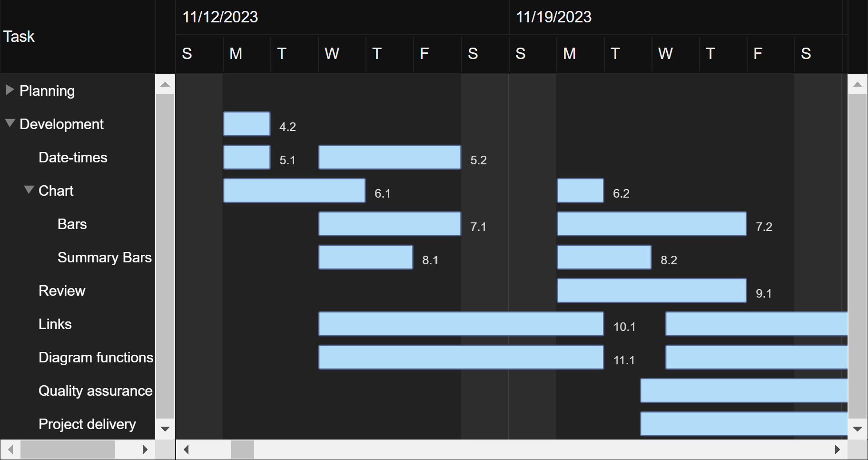The width and height of the screenshot is (868, 460).
Task: Click the task list scroll right arrow
Action: [x=146, y=449]
